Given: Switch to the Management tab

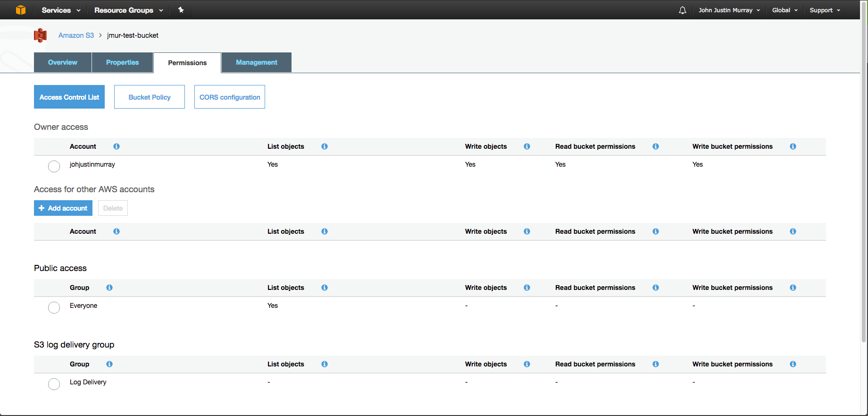Looking at the screenshot, I should click(257, 62).
